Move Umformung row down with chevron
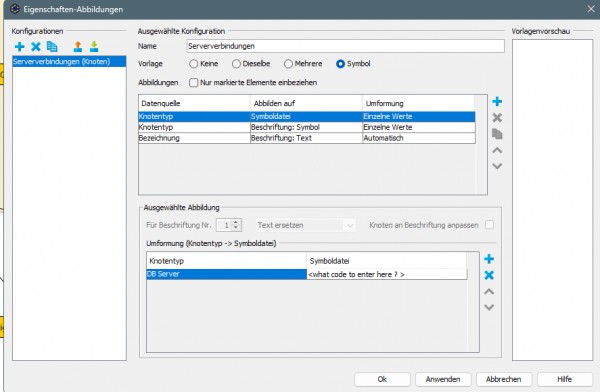Viewport: 600px width, 392px height. pos(489,307)
